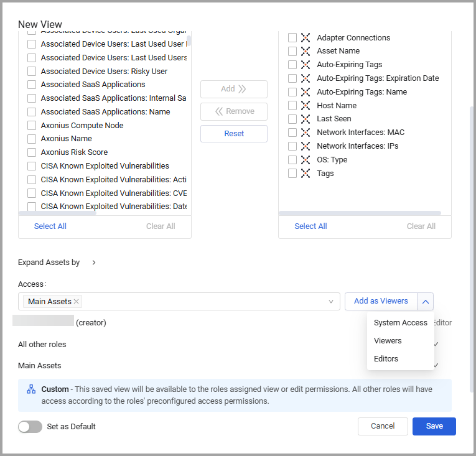476x456 pixels.
Task: Collapse the Add as Viewers split arrow
Action: [x=426, y=302]
